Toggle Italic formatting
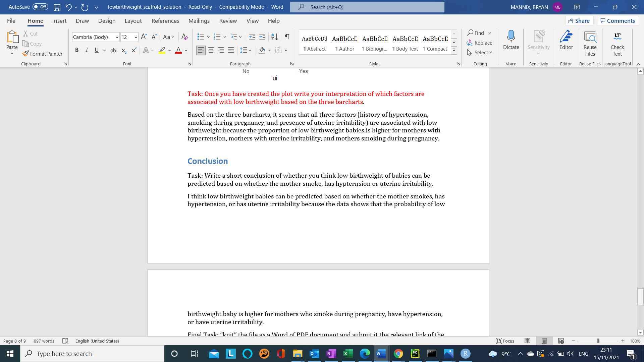This screenshot has height=362, width=644. pyautogui.click(x=87, y=50)
